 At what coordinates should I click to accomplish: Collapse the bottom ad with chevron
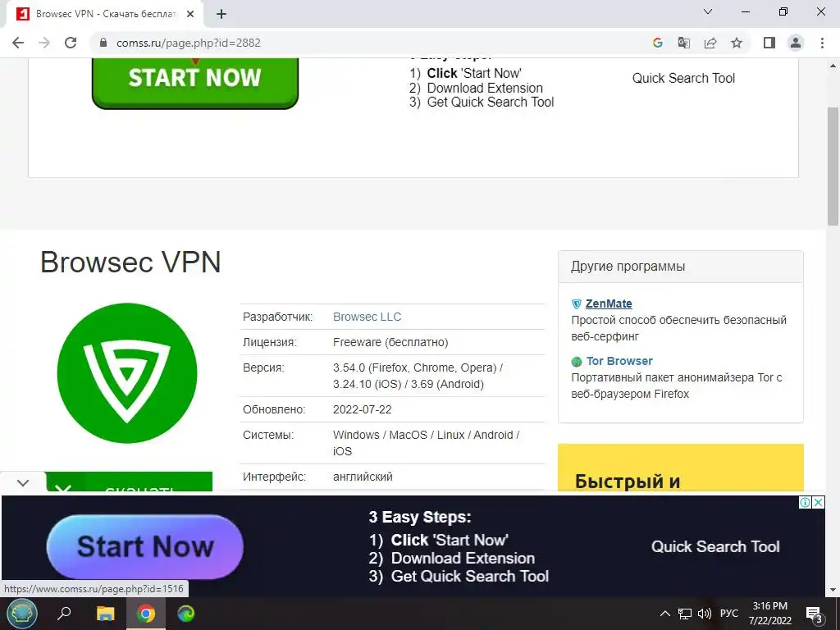click(22, 482)
